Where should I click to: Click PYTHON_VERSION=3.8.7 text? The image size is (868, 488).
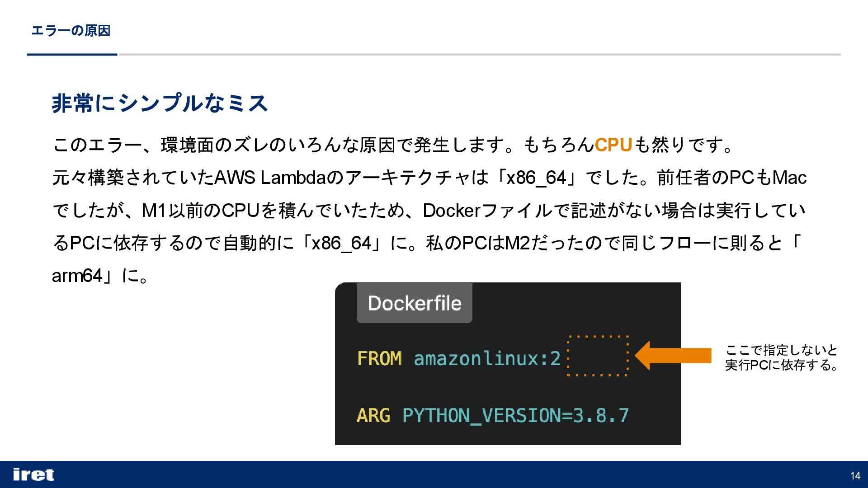pos(516,416)
